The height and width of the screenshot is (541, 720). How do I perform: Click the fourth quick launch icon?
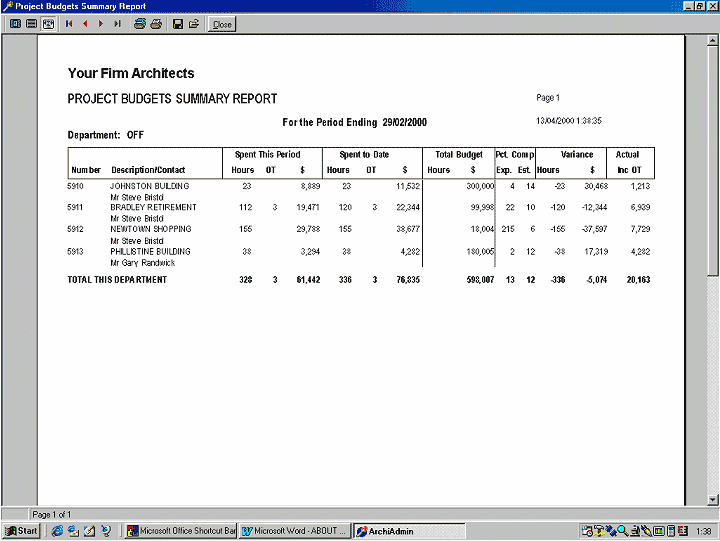106,531
